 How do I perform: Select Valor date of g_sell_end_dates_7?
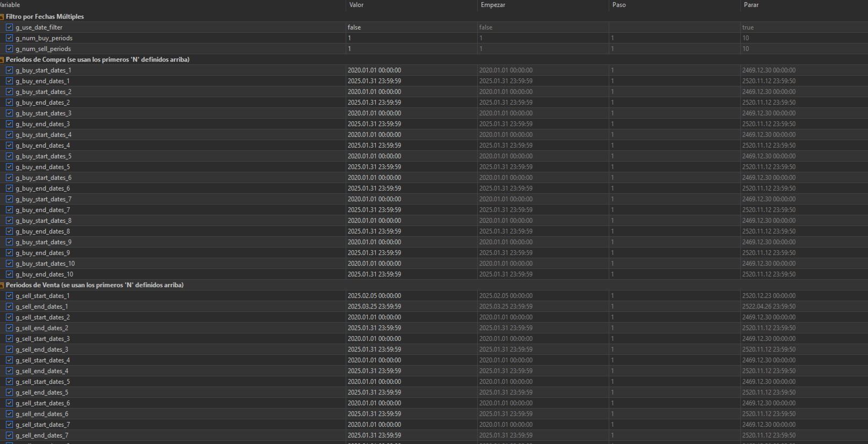click(374, 435)
